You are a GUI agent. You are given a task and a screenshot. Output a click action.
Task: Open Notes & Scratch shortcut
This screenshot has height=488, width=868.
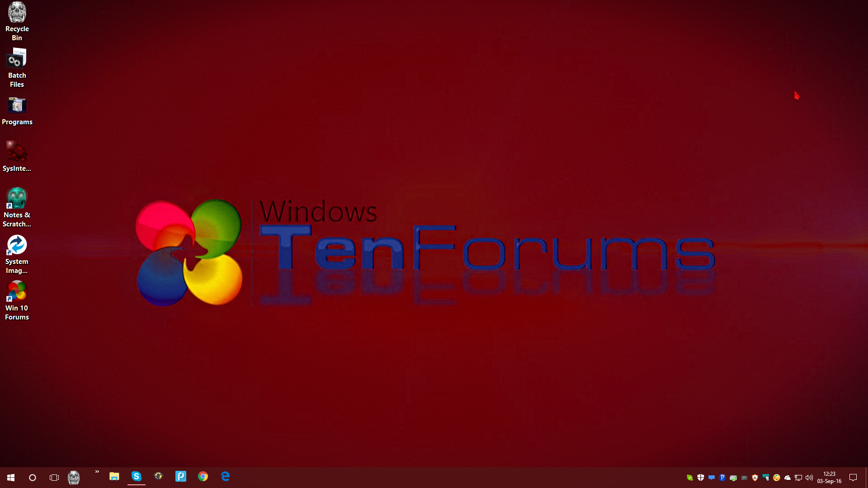click(17, 199)
